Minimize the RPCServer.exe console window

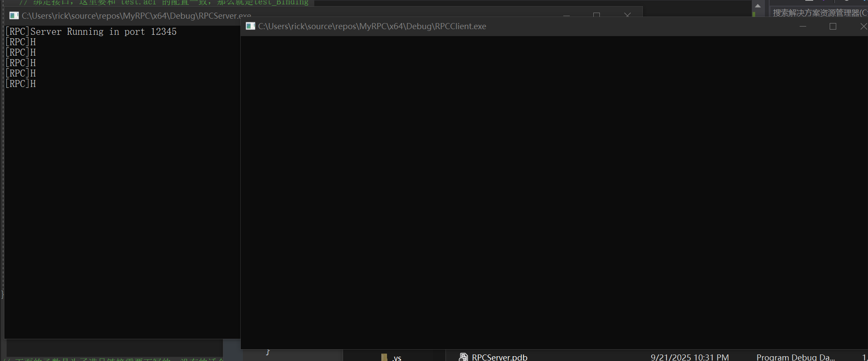click(x=566, y=15)
